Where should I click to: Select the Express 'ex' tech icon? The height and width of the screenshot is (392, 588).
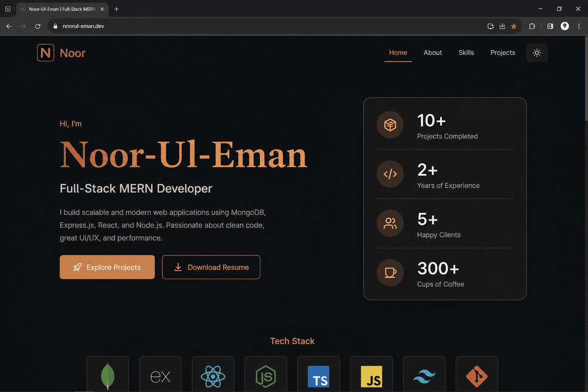pos(160,376)
